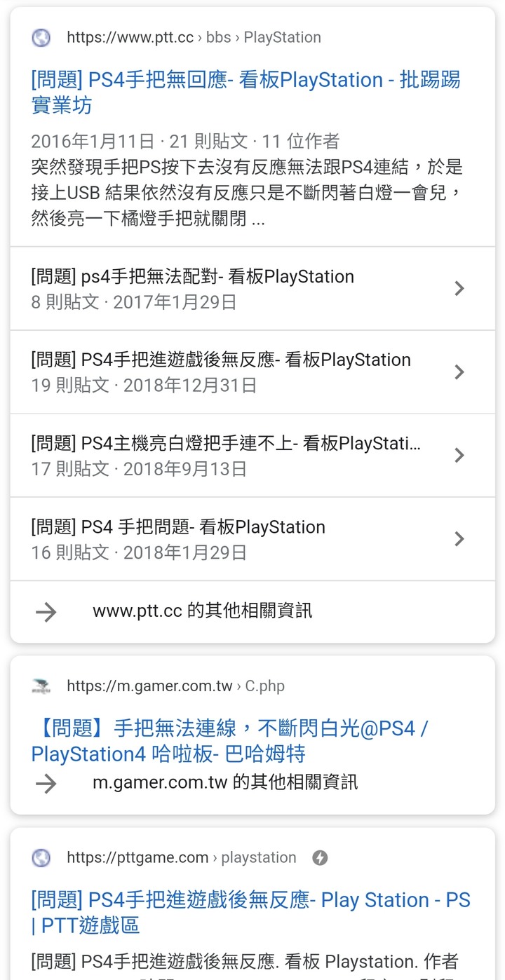This screenshot has height=980, width=505.
Task: Expand the PS4手把進遊戲後無反應 sub-result chevron
Action: (x=459, y=372)
